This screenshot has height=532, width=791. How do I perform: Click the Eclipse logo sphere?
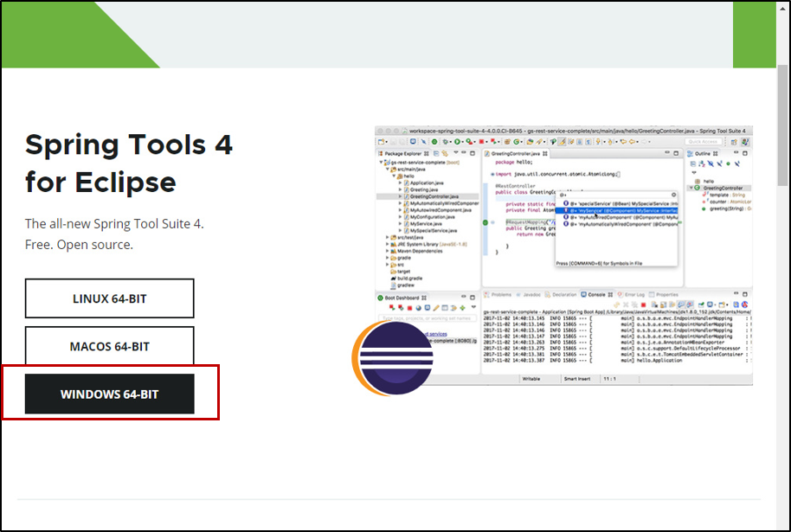tap(393, 358)
